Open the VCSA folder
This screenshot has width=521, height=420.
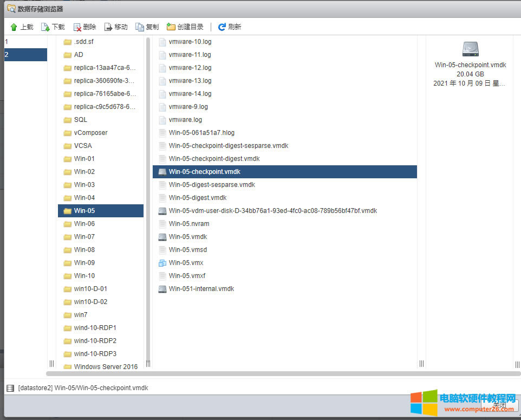point(83,146)
